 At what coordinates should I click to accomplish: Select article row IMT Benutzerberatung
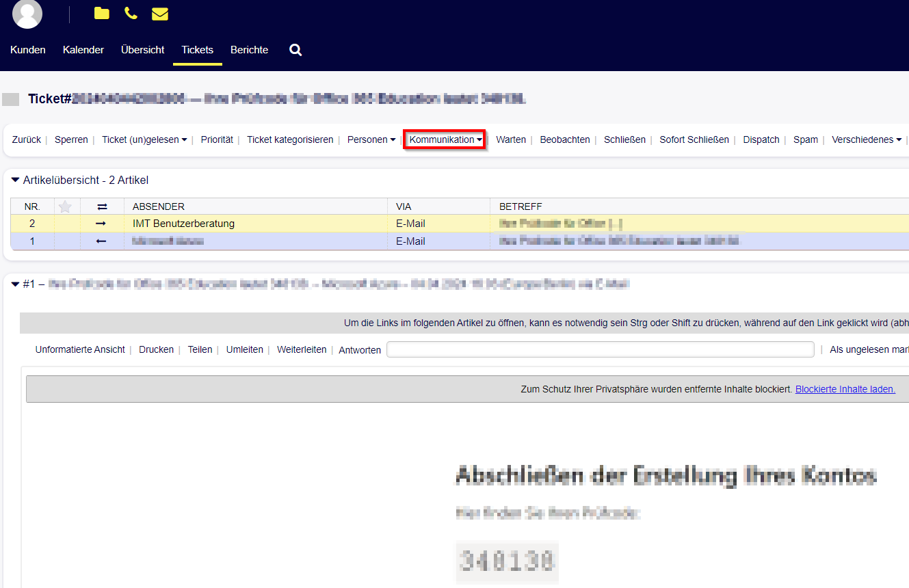tap(460, 224)
